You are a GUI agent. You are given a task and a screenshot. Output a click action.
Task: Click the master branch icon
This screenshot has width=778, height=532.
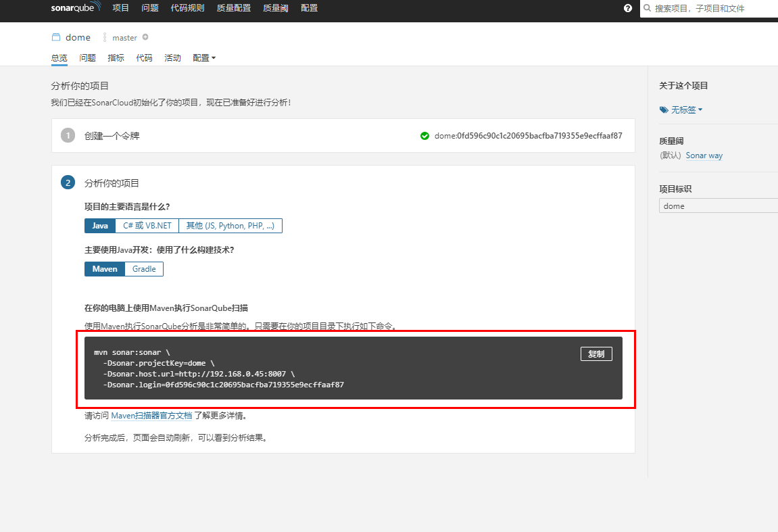click(105, 37)
